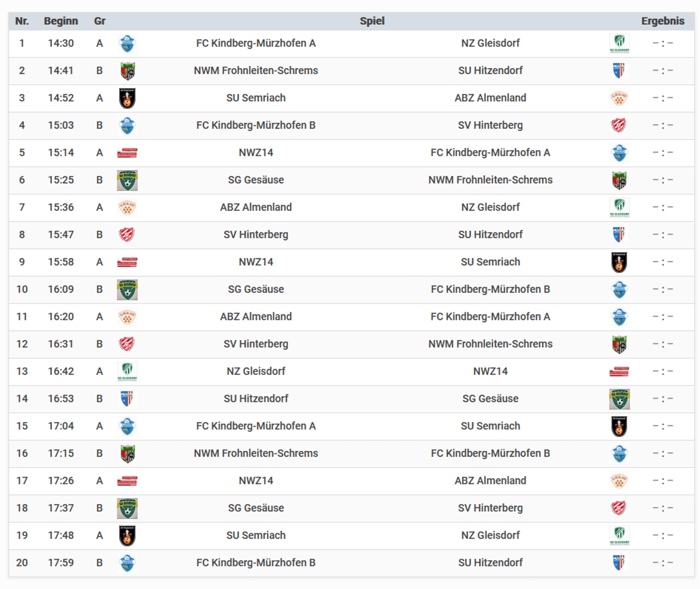Open team NZ Gleisdorf in match 19

490,535
